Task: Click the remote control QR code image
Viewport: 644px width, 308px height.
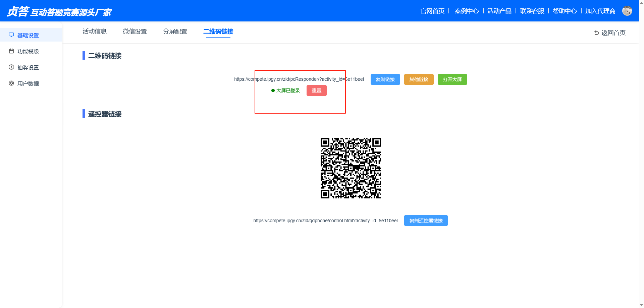Action: (351, 168)
